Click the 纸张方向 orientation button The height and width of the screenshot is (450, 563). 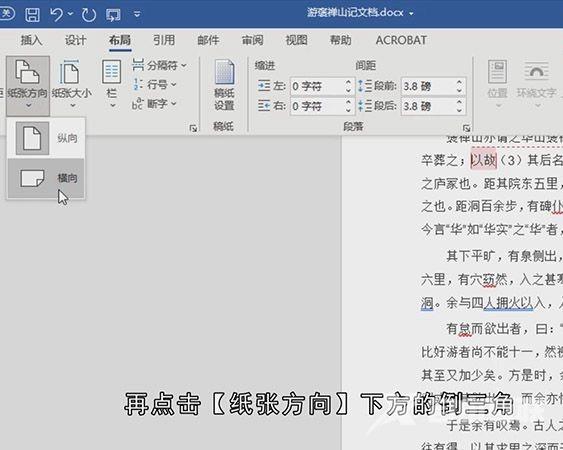(x=28, y=85)
